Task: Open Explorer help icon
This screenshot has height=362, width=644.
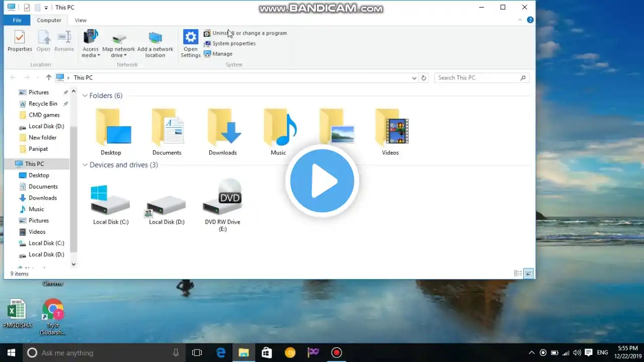Action: click(530, 20)
